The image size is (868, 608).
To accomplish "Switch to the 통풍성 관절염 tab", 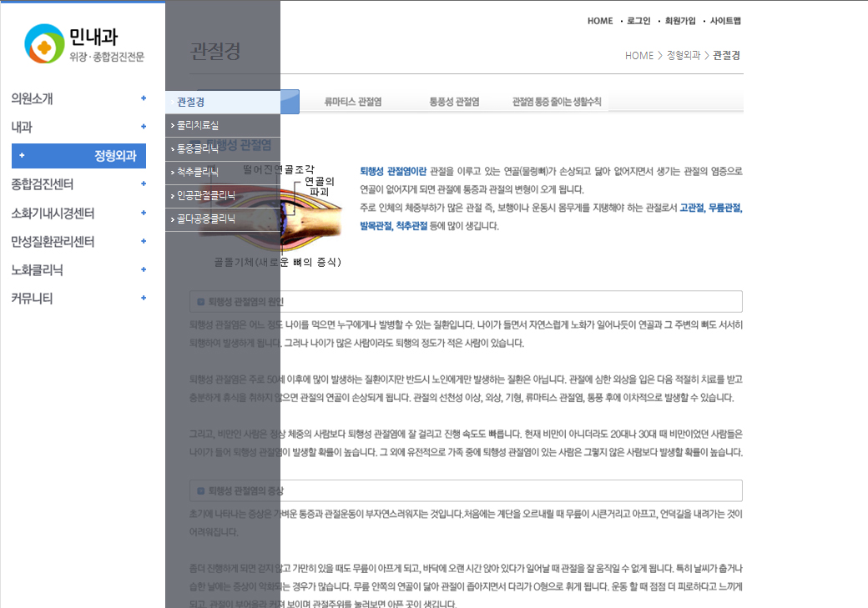I will pos(454,102).
